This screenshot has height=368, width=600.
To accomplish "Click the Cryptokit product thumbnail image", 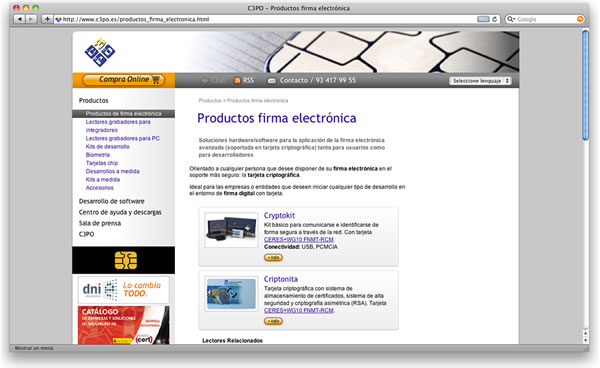I will (x=231, y=230).
